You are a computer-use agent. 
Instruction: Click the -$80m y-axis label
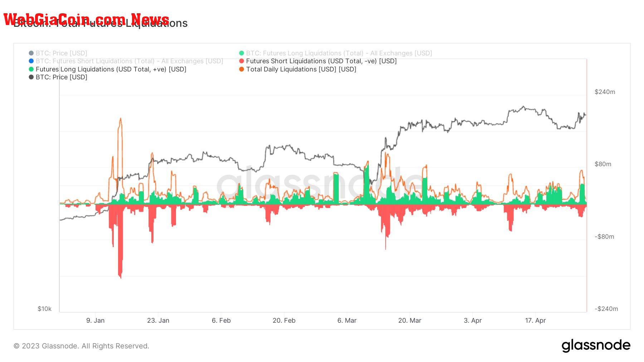604,237
